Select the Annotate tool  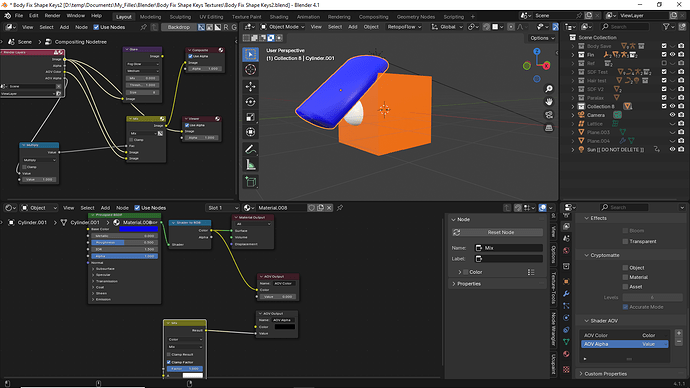[x=250, y=150]
